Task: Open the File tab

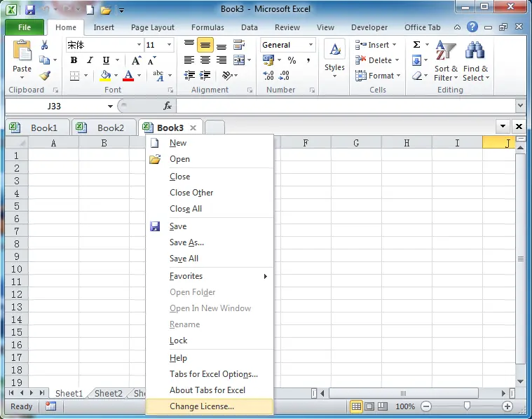Action: pyautogui.click(x=25, y=27)
